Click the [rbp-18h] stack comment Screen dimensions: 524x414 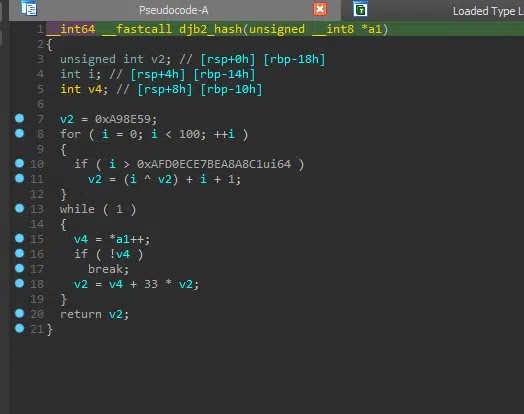[x=294, y=59]
